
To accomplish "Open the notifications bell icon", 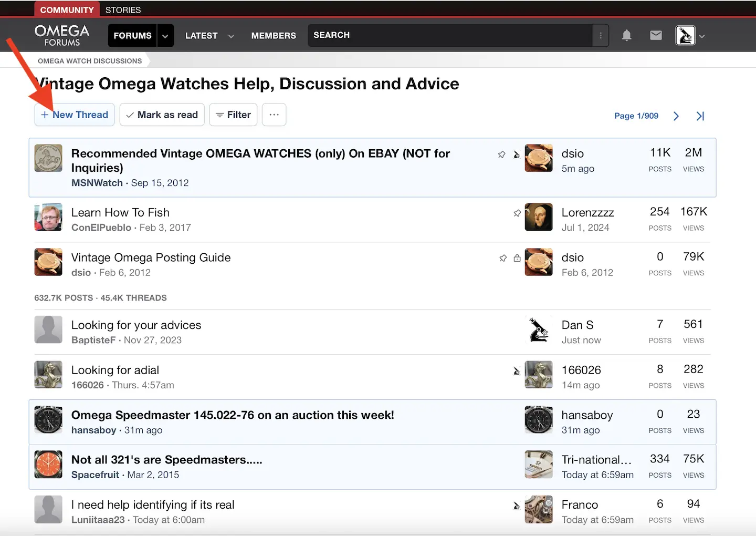I will tap(626, 35).
